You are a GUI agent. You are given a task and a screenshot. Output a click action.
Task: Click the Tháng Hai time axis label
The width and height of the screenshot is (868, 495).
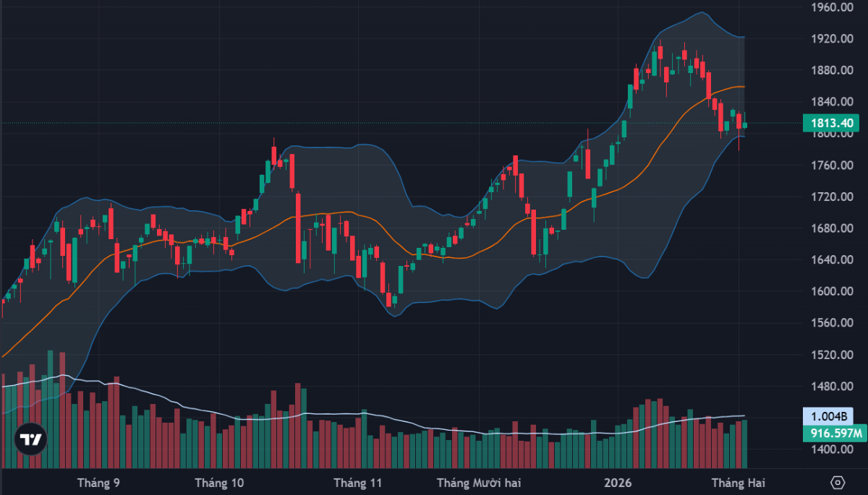pos(738,482)
